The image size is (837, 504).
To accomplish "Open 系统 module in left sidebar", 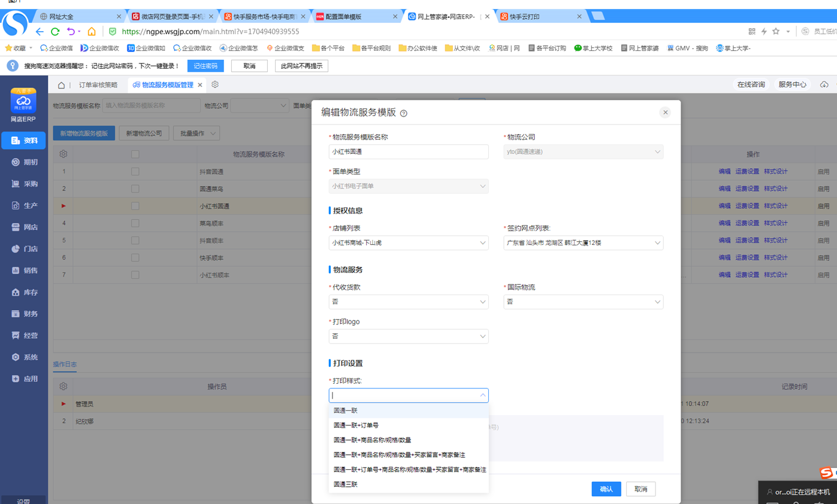I will 24,357.
